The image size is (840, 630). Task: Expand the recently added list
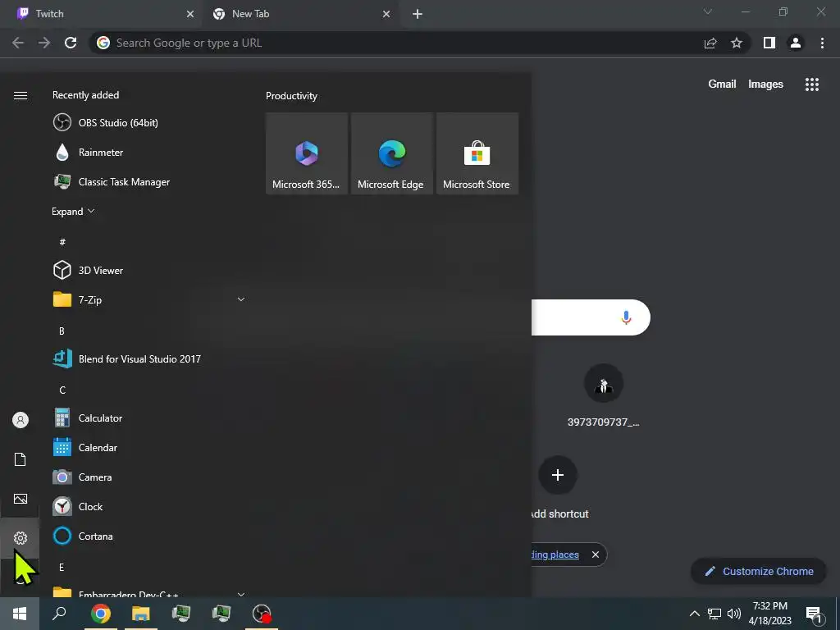(x=73, y=212)
